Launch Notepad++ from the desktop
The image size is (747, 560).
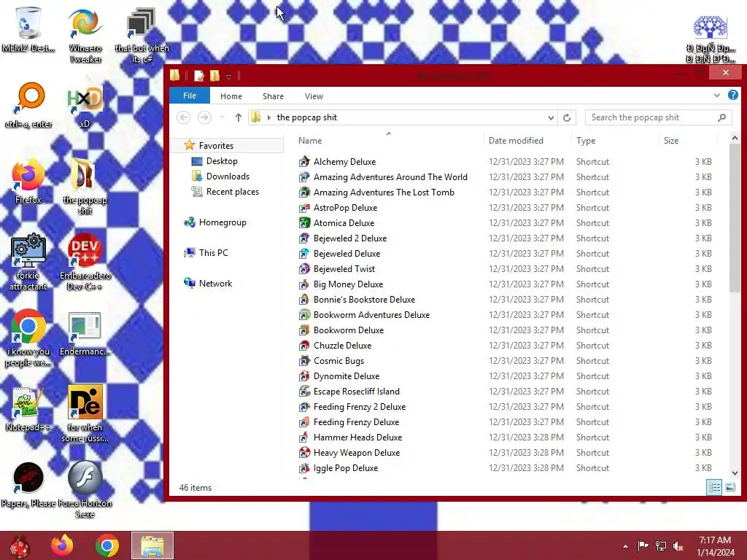[x=28, y=408]
